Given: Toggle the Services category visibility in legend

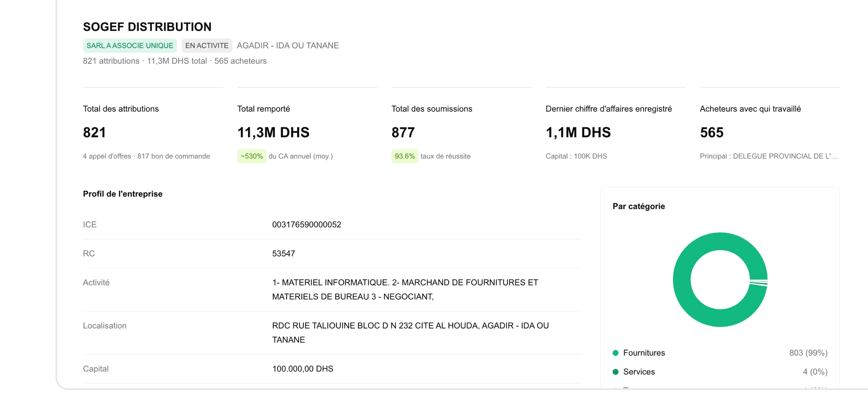Looking at the screenshot, I should pos(639,371).
